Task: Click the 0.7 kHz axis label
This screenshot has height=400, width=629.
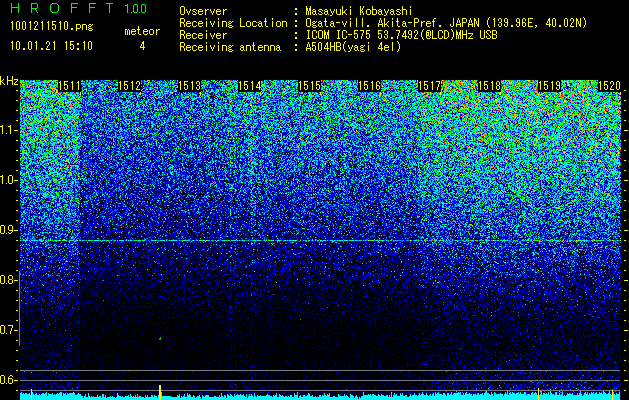Action: [x=8, y=330]
